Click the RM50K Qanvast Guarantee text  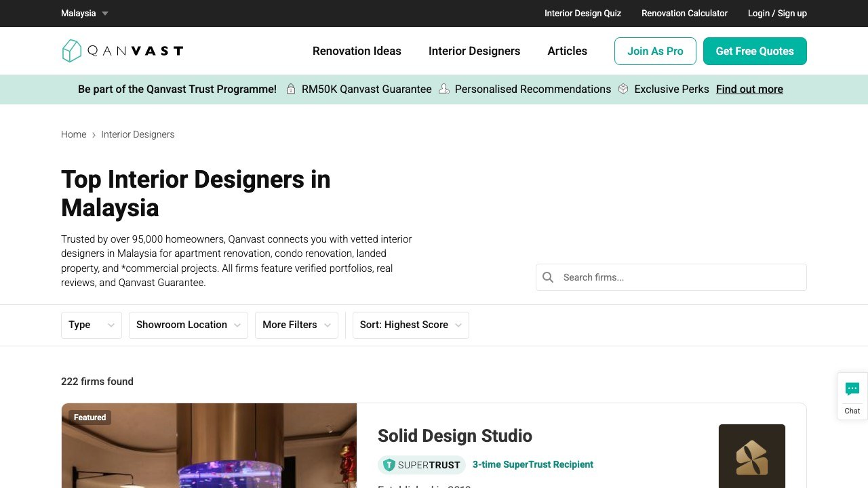pyautogui.click(x=367, y=89)
